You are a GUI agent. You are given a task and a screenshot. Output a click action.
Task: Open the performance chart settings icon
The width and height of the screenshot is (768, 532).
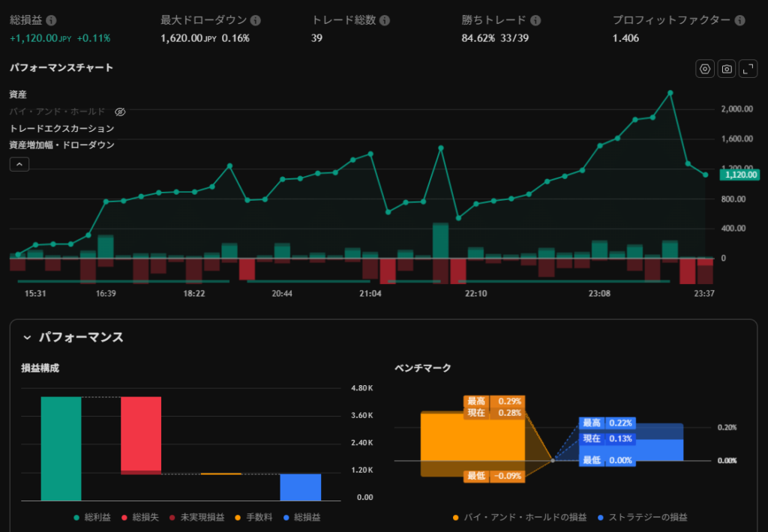click(705, 69)
